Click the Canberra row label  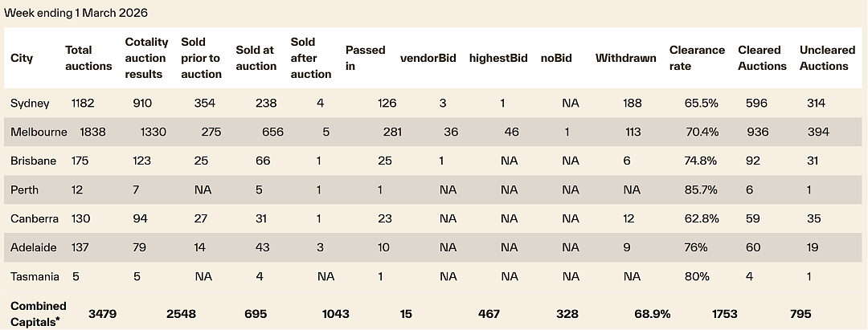tap(35, 218)
